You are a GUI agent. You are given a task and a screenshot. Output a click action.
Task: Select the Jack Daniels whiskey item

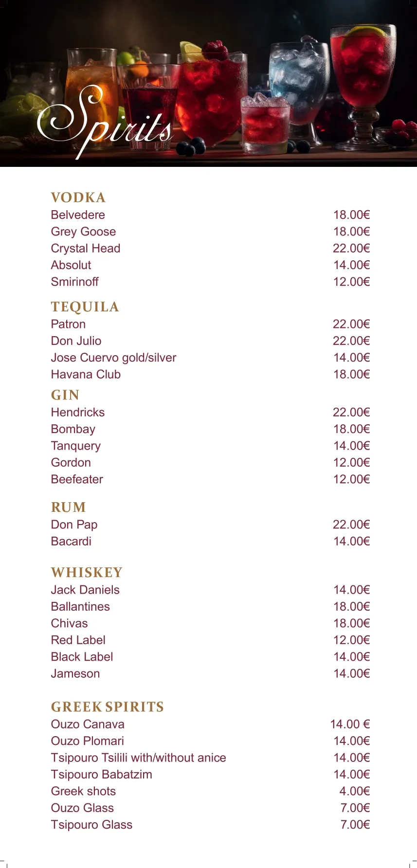(x=85, y=590)
